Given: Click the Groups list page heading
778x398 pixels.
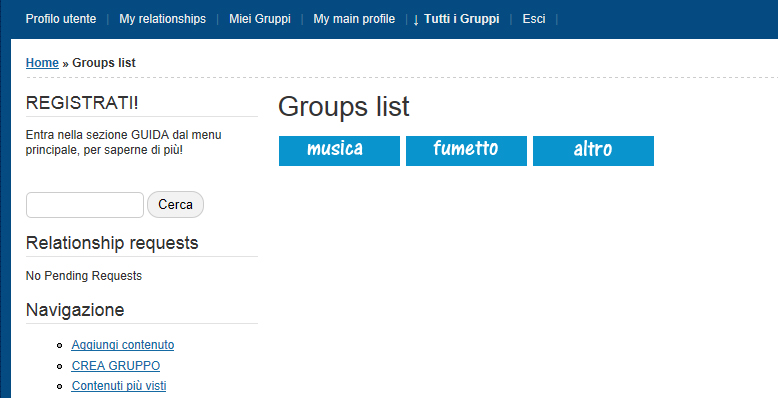Looking at the screenshot, I should click(344, 106).
